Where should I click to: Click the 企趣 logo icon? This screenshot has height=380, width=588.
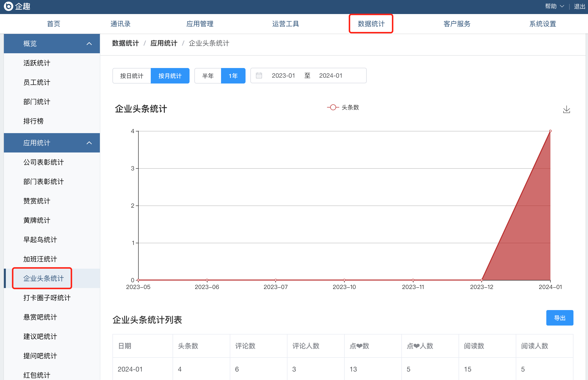[8, 6]
